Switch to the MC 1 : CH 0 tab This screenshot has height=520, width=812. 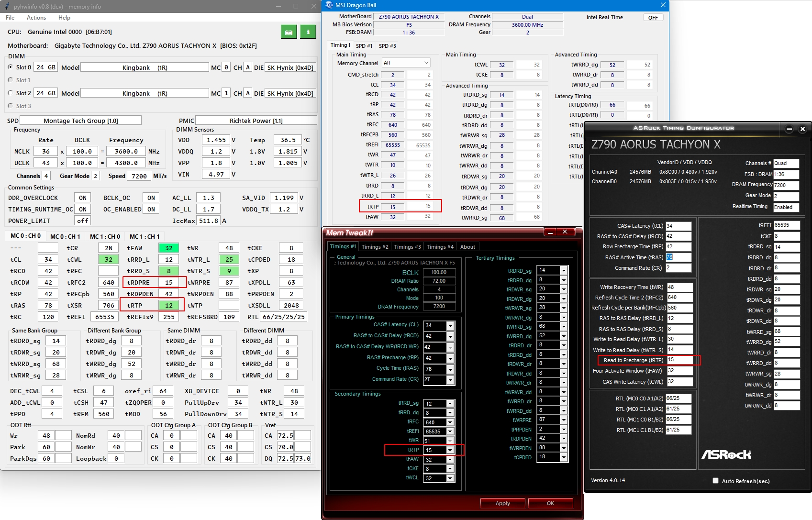pyautogui.click(x=105, y=236)
